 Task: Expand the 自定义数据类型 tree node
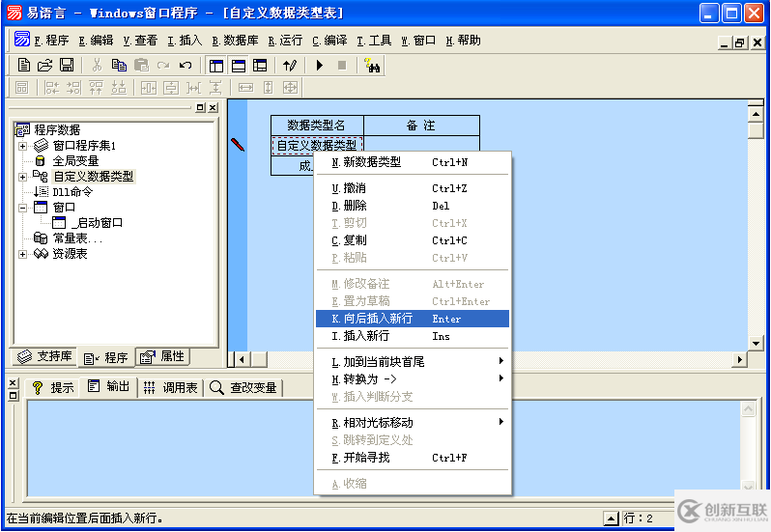coord(22,177)
